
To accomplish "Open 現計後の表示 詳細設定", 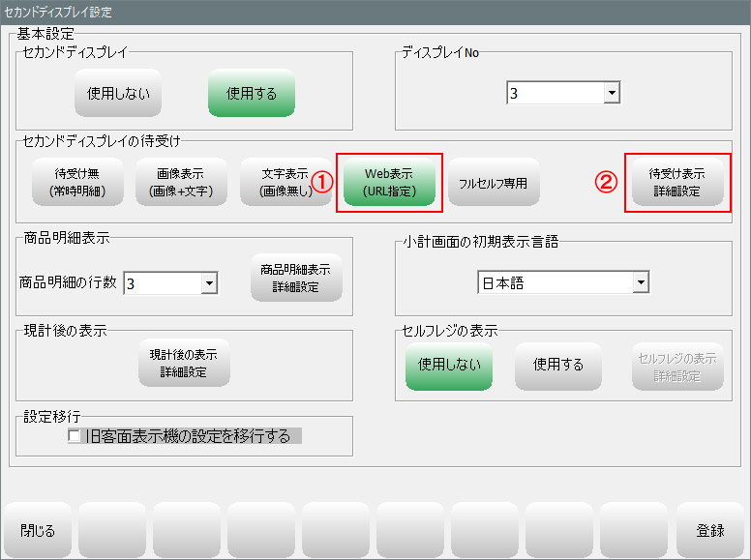I will pyautogui.click(x=184, y=363).
